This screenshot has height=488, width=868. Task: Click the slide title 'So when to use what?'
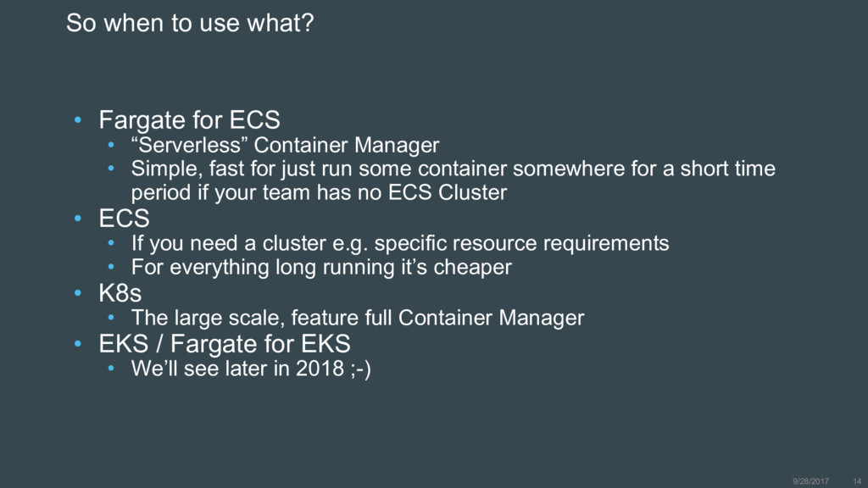tap(190, 23)
